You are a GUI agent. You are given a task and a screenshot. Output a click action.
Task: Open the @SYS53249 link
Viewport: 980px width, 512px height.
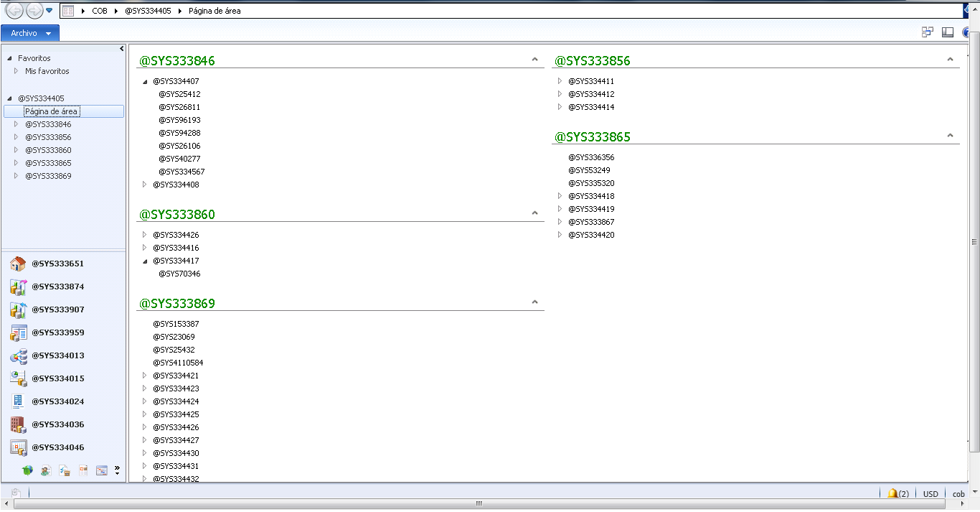(x=589, y=170)
